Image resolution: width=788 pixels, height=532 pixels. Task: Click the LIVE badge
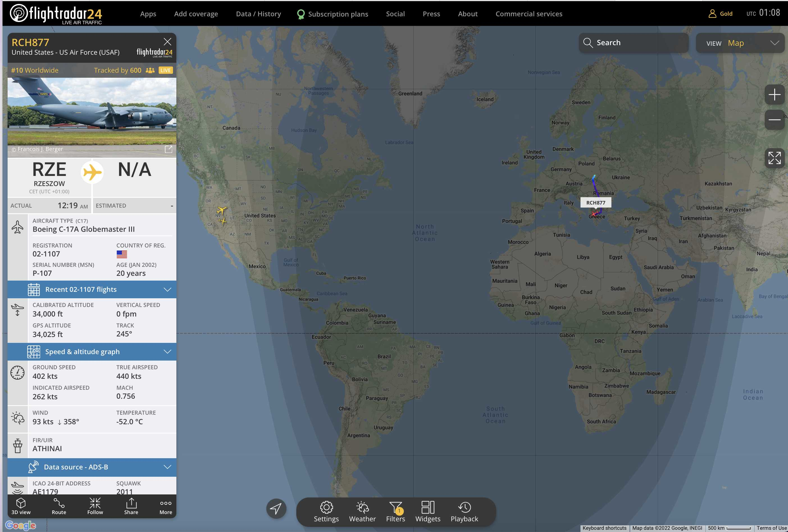[165, 70]
